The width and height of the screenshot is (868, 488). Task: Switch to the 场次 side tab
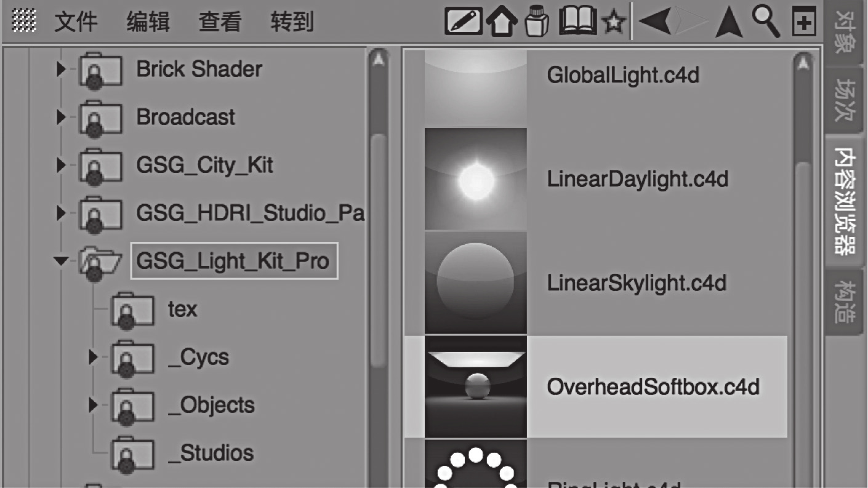pos(846,102)
